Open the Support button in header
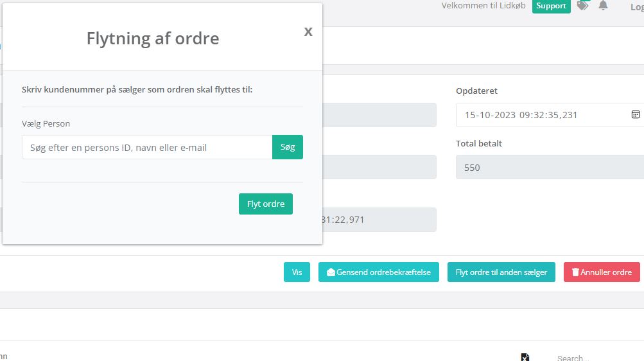 551,6
